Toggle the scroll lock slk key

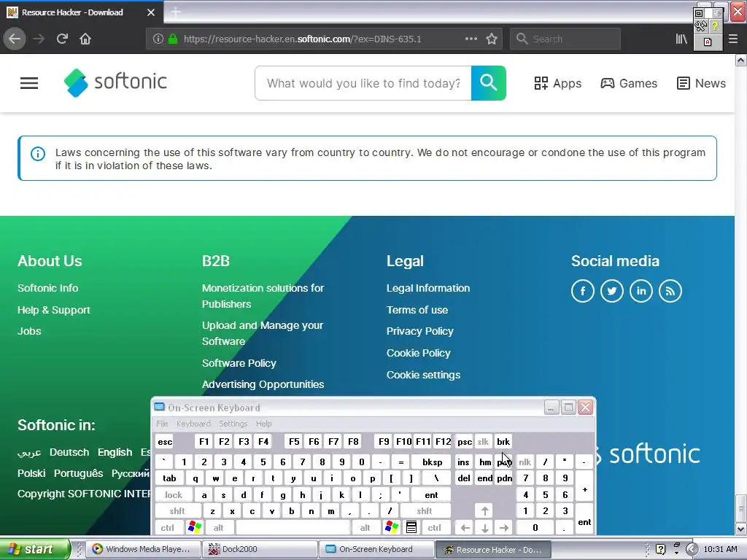tap(483, 441)
